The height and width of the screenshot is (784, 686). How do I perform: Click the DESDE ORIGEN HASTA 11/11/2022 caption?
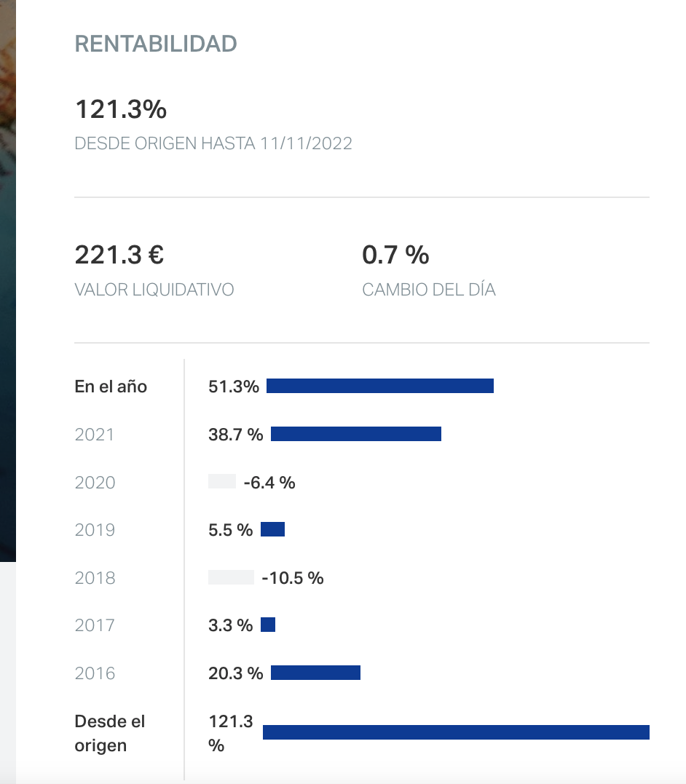tap(213, 143)
